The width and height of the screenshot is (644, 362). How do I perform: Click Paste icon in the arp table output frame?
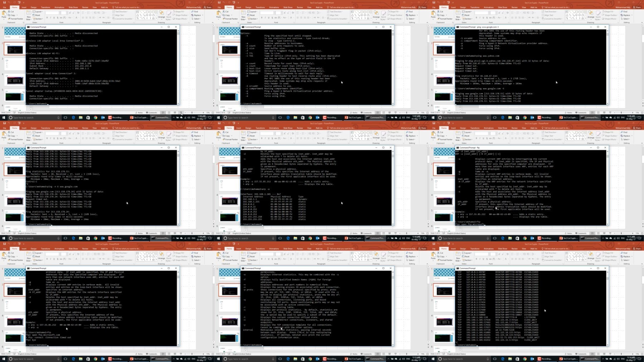(x=219, y=135)
